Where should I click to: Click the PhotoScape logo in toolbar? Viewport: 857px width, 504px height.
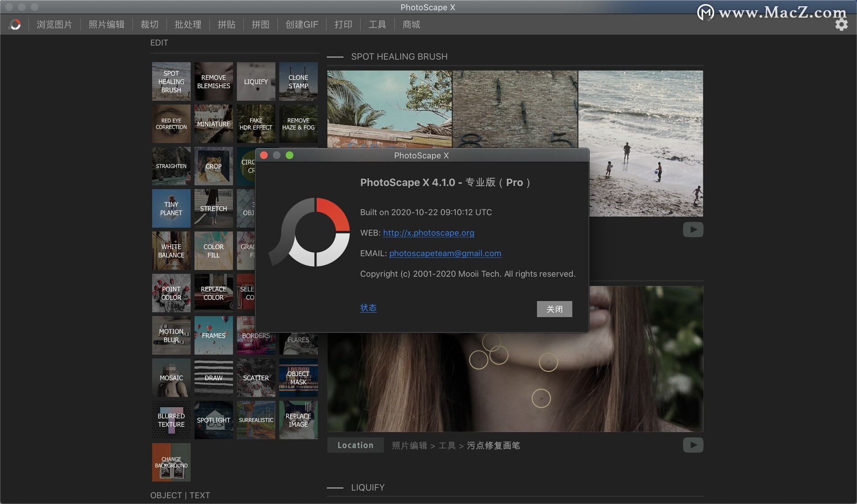16,25
